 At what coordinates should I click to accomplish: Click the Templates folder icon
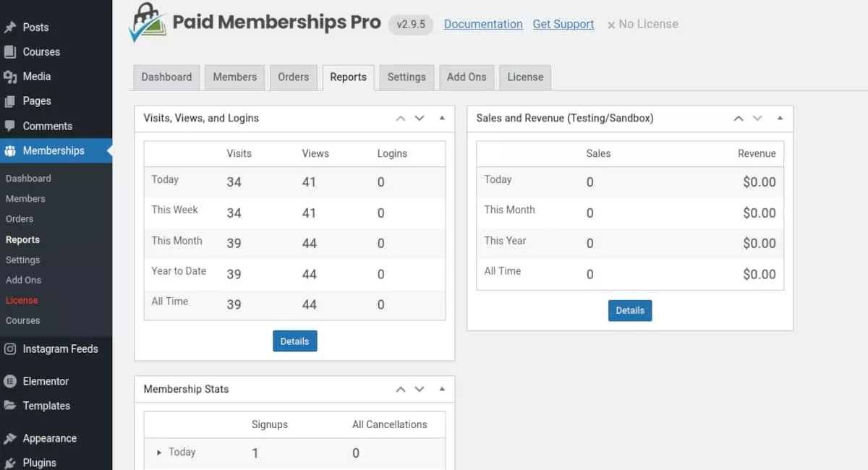tap(9, 406)
